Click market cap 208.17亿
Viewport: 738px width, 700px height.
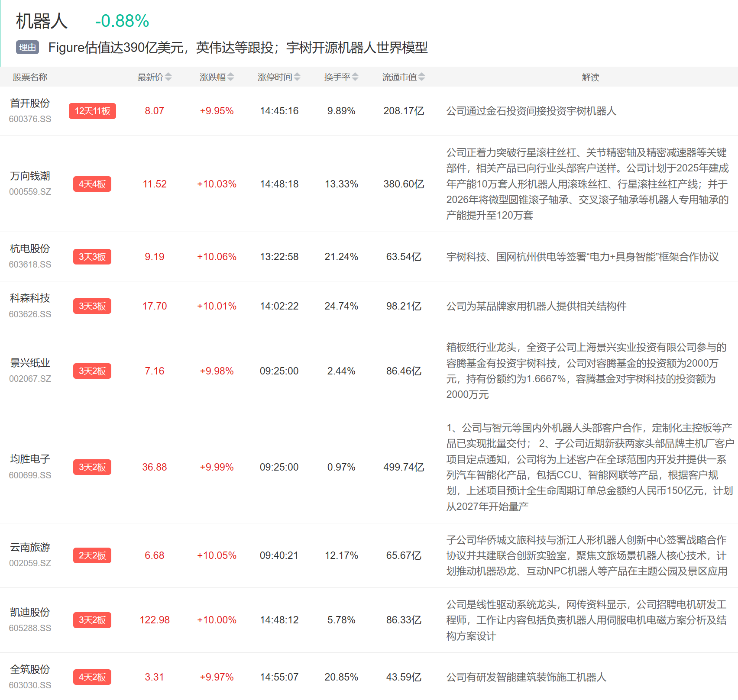[404, 111]
